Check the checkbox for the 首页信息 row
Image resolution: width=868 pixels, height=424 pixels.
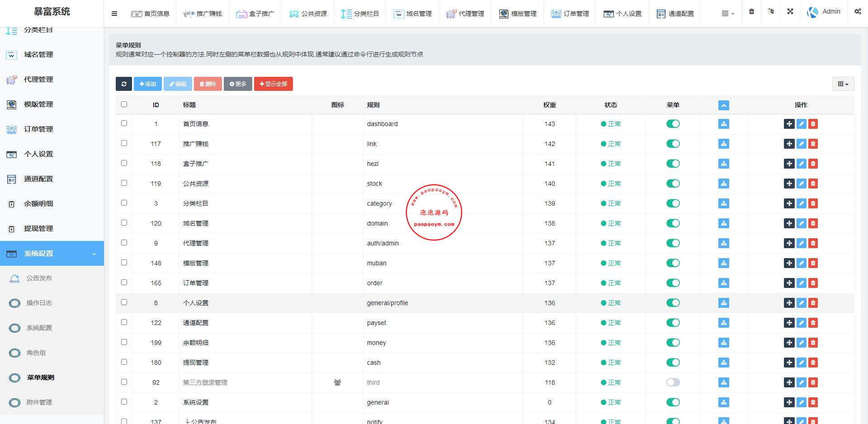pos(124,123)
